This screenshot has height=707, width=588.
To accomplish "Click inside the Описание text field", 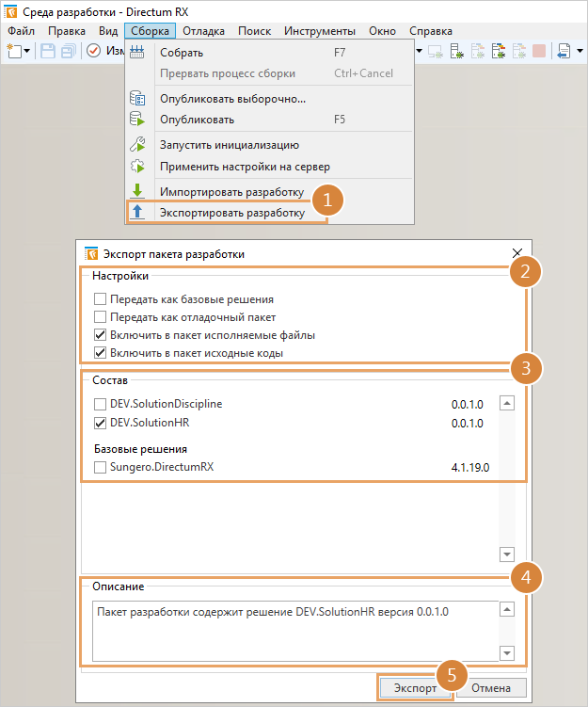I will [292, 631].
